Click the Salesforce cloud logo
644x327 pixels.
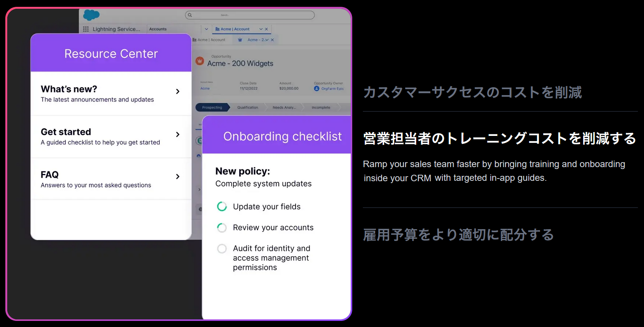pyautogui.click(x=91, y=15)
